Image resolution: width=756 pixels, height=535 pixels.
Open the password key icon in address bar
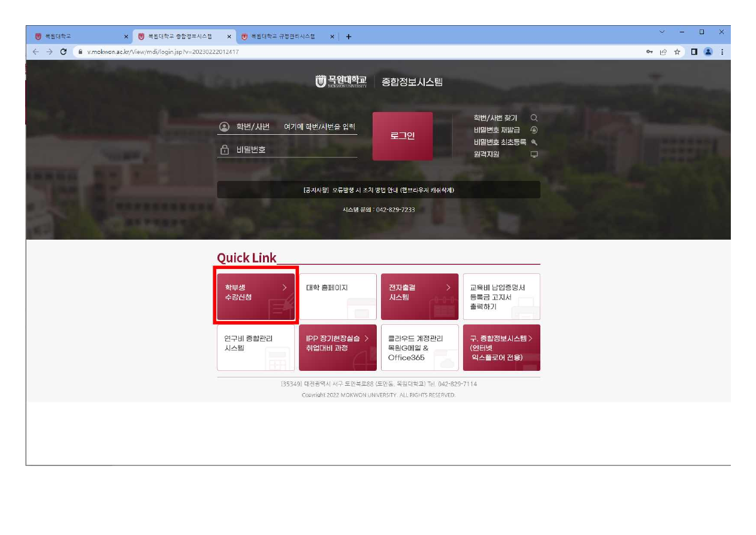[649, 52]
